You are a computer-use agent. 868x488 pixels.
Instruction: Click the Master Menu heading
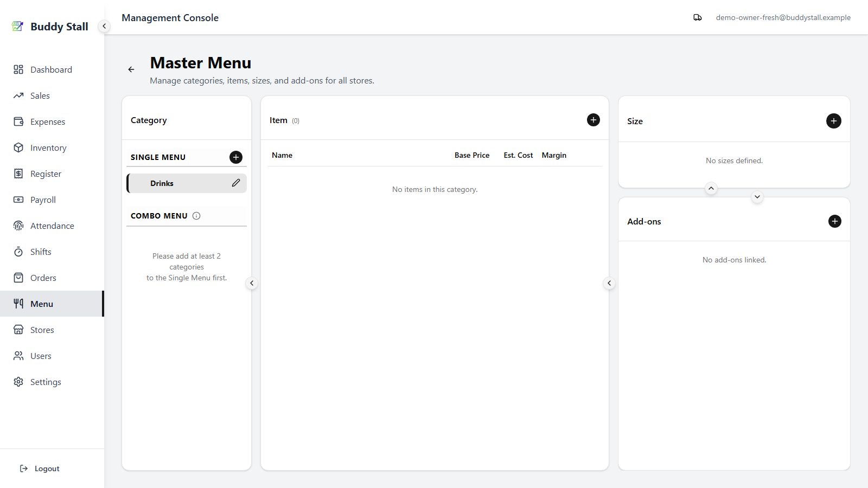pos(201,63)
